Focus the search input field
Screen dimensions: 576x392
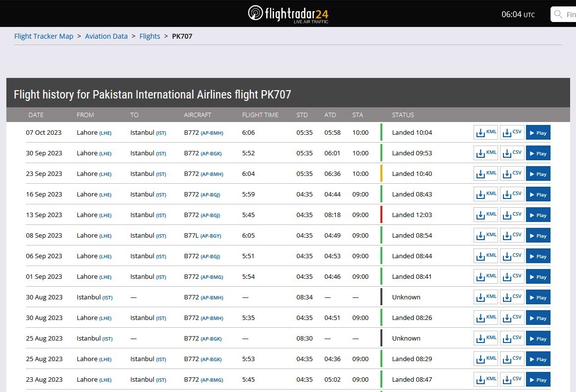point(570,15)
